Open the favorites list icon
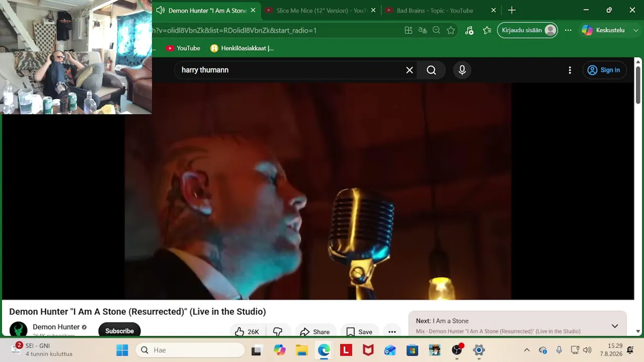The height and width of the screenshot is (362, 644). [x=487, y=30]
